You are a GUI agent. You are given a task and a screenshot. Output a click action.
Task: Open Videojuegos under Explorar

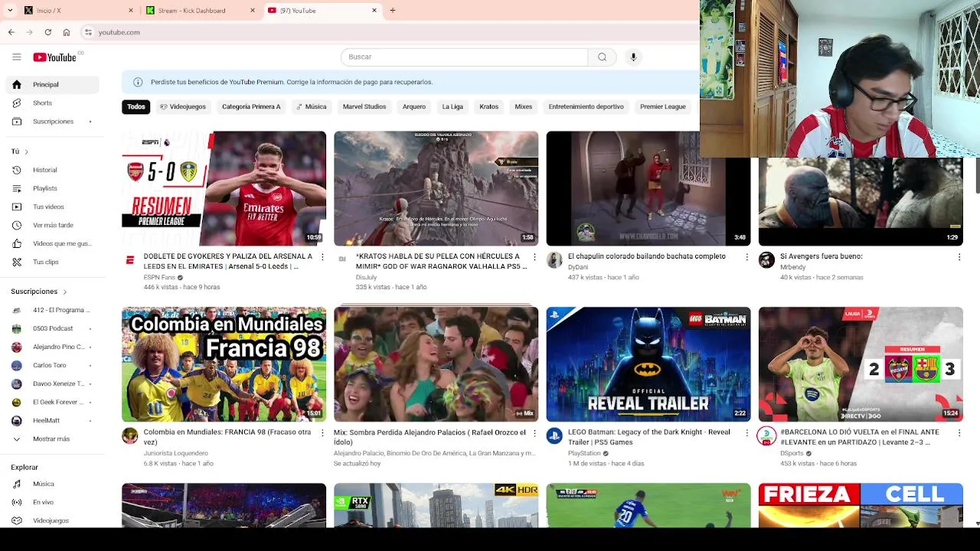[52, 520]
